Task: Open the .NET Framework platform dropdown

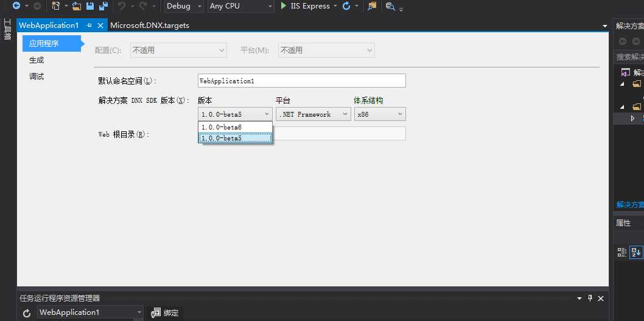Action: point(313,114)
